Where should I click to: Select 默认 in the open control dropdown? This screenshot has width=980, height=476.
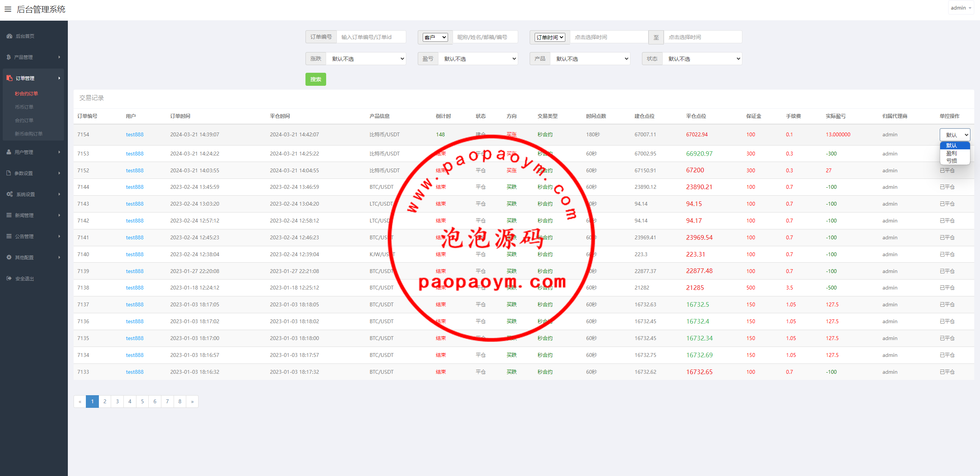(955, 146)
